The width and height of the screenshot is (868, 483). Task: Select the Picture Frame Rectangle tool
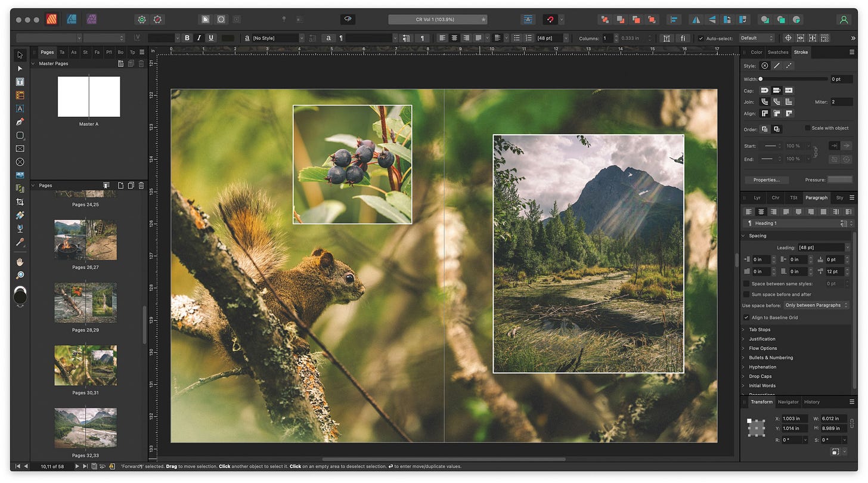point(20,148)
